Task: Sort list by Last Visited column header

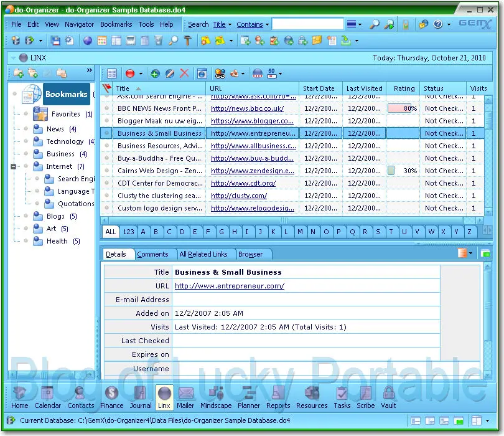Action: click(364, 88)
